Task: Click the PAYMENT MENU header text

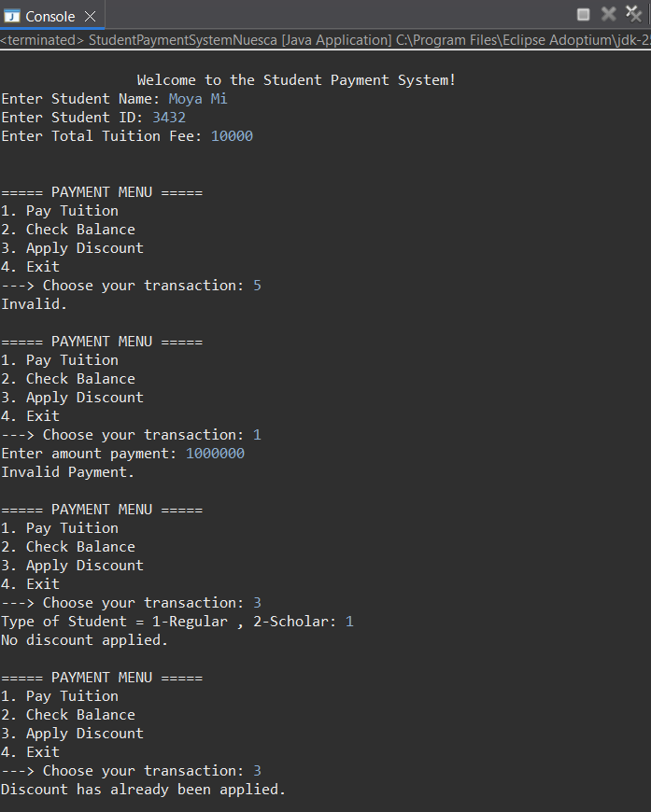Action: [101, 191]
